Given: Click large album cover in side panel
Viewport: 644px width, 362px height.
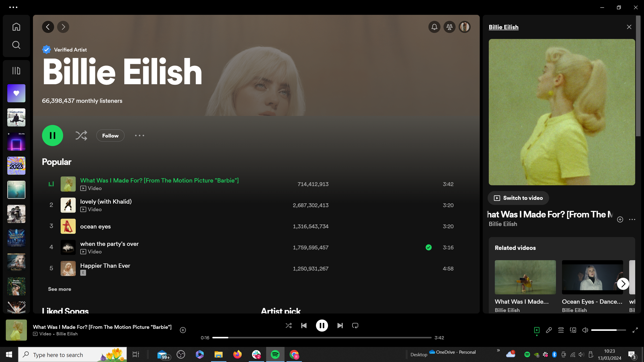Looking at the screenshot, I should (562, 112).
